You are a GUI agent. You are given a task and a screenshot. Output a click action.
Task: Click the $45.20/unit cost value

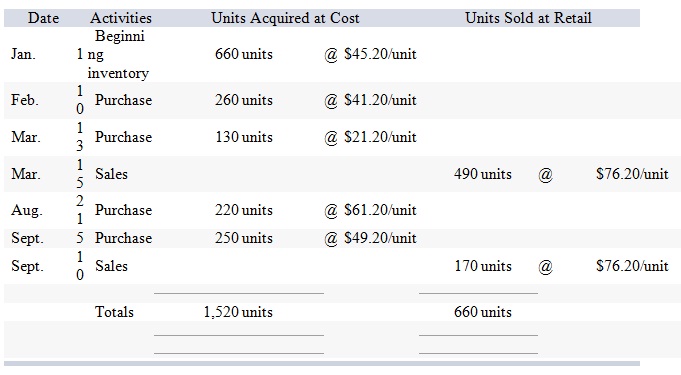(380, 54)
